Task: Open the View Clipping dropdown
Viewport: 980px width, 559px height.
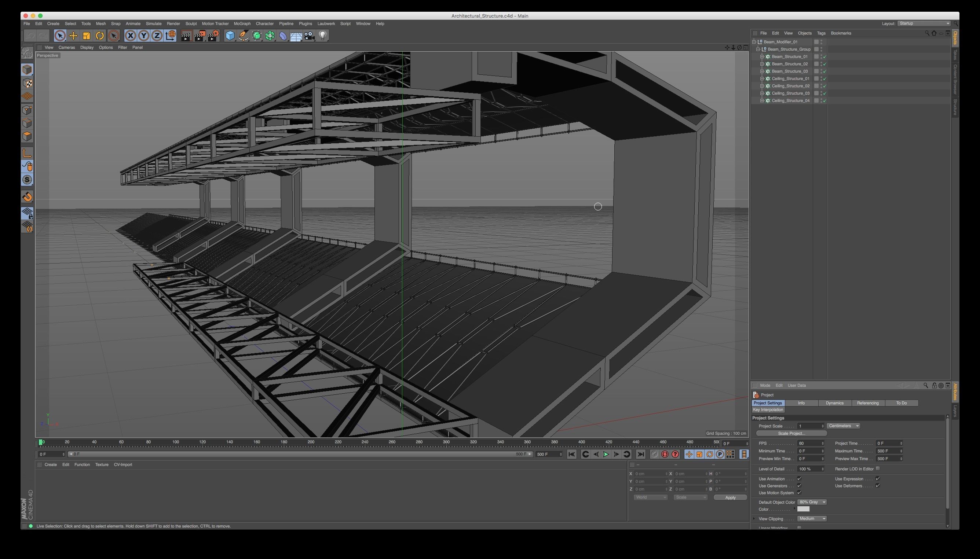Action: pyautogui.click(x=812, y=519)
